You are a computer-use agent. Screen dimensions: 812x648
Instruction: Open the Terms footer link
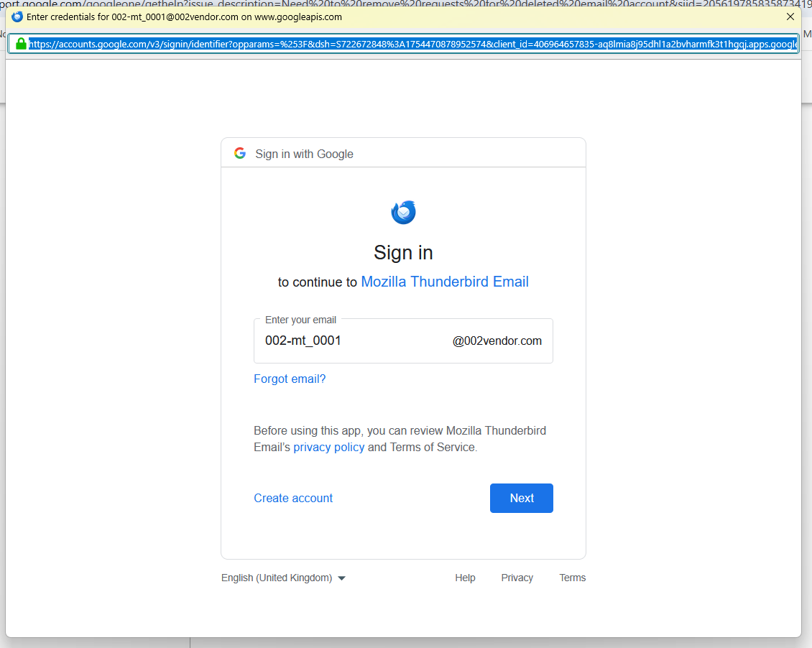point(572,578)
